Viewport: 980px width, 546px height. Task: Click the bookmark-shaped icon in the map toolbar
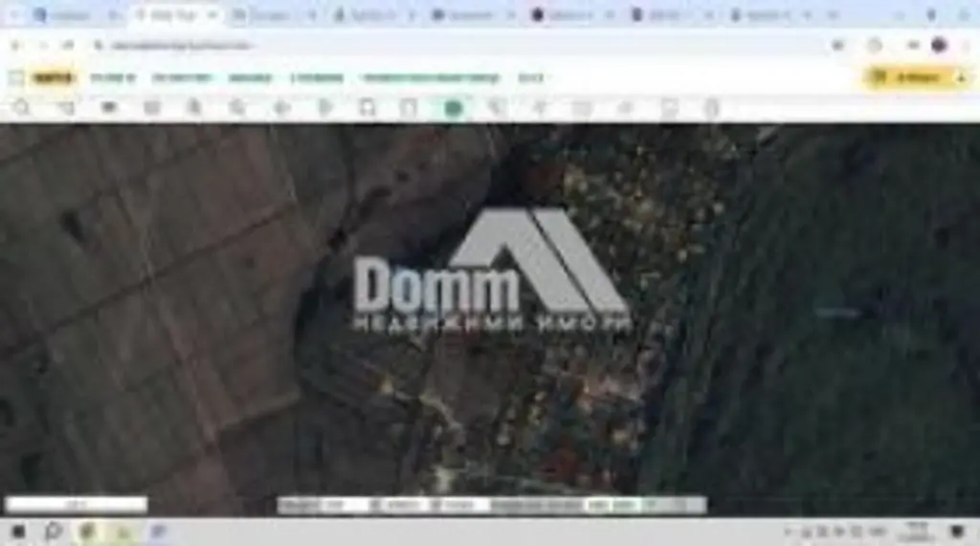click(367, 108)
